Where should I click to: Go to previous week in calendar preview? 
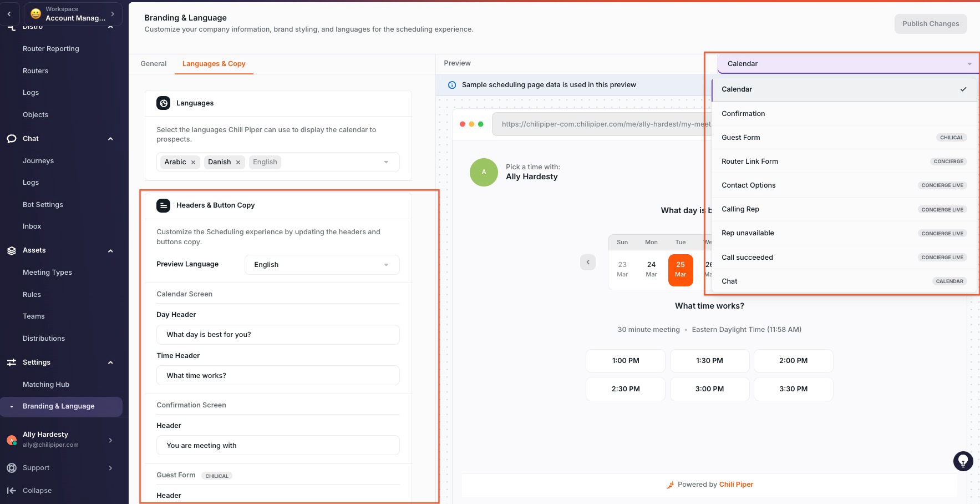point(588,262)
